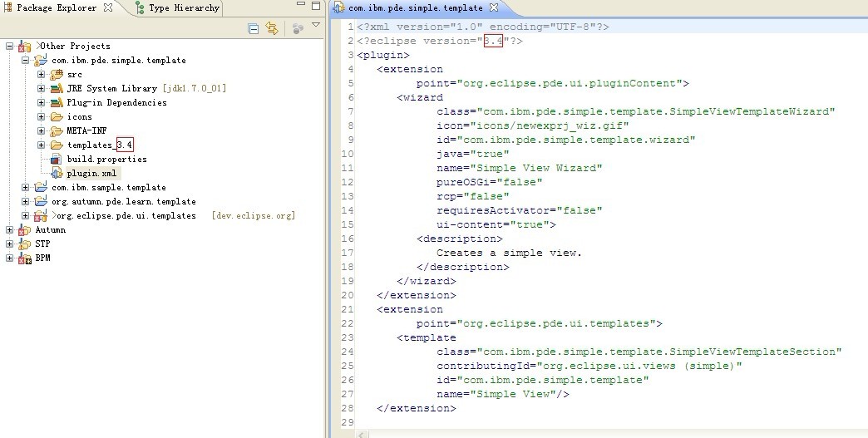The height and width of the screenshot is (438, 868).
Task: Click the icon="icons/newexprj_wiz.gif" attribute line
Action: [x=533, y=125]
